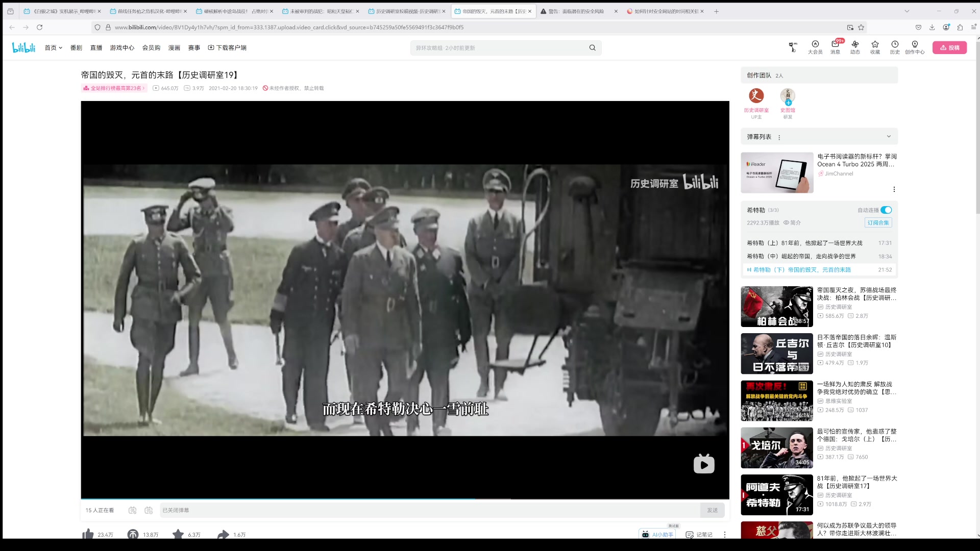The width and height of the screenshot is (980, 551).
Task: Open the 阿道夫希特勒 17:31 video thumbnail
Action: [x=777, y=495]
